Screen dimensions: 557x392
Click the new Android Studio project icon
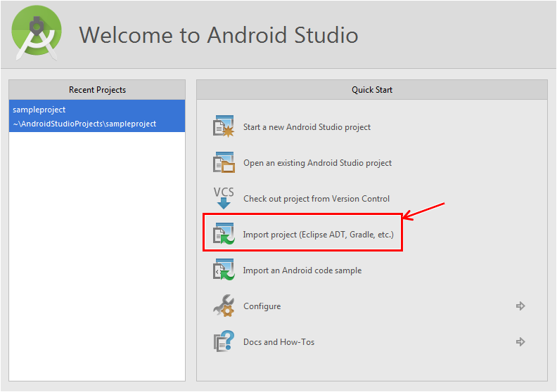tap(223, 127)
